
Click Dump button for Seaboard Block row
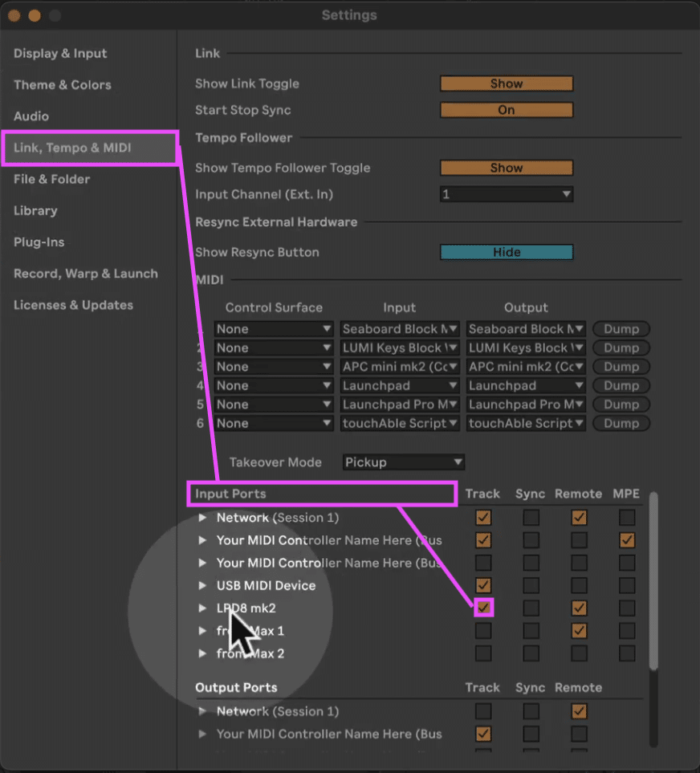point(621,329)
